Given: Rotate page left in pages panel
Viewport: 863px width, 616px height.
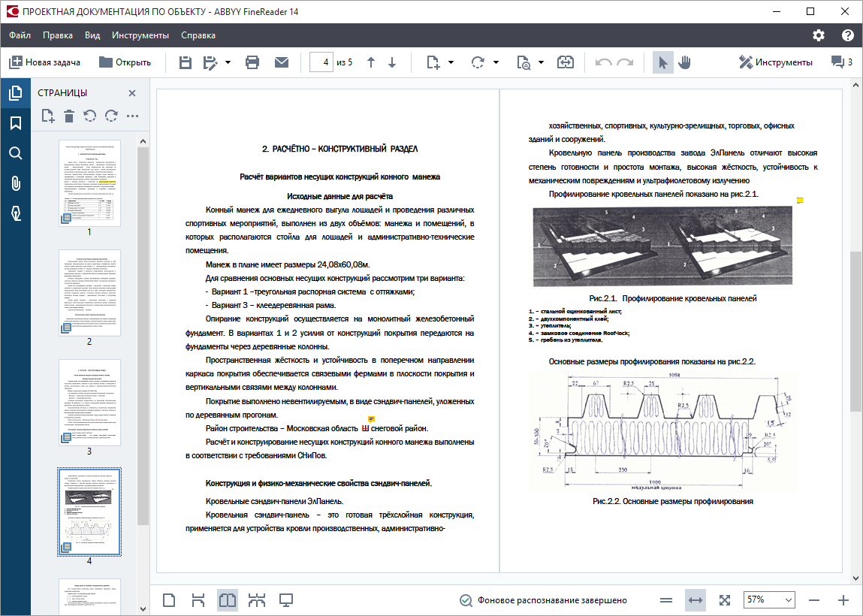Looking at the screenshot, I should [89, 116].
